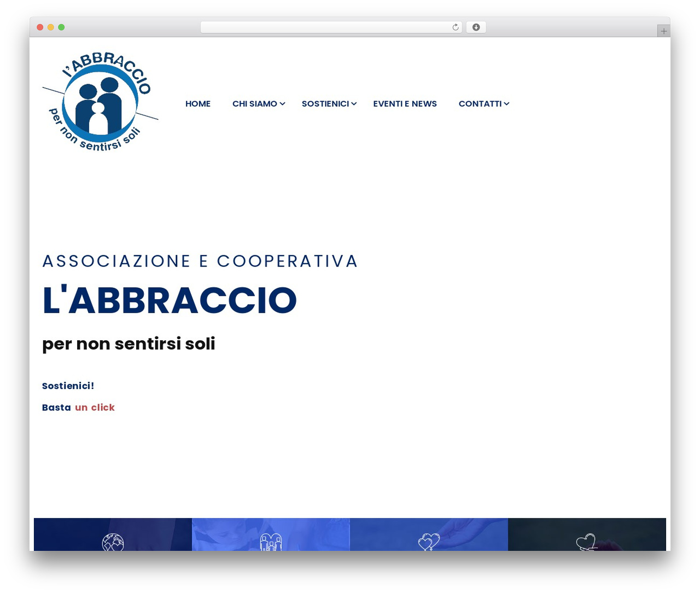Click 'per non sentirsi soli' tagline
This screenshot has height=593, width=700.
[129, 344]
